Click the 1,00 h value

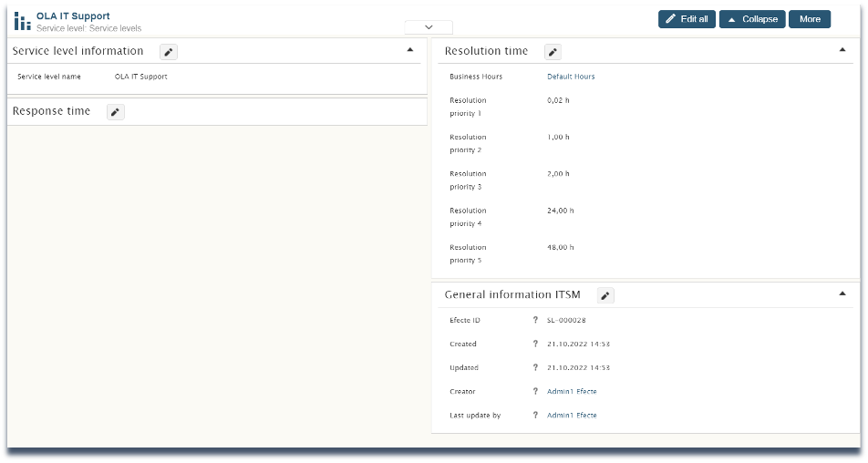point(558,137)
